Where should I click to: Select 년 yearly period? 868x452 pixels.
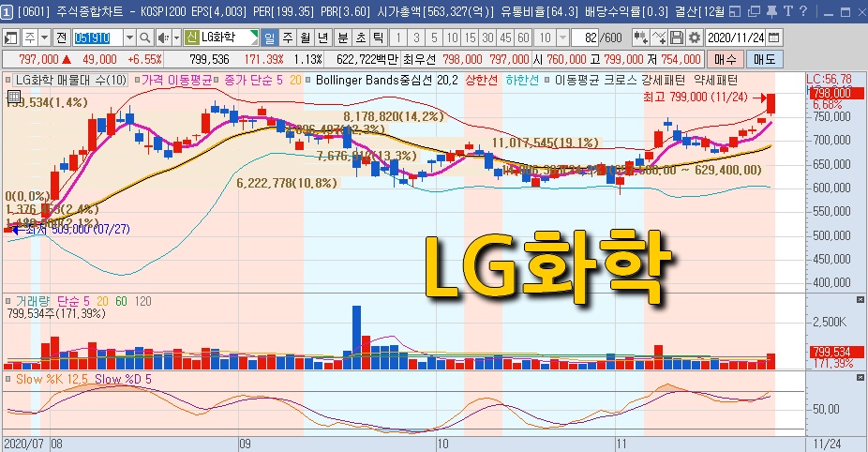point(322,38)
